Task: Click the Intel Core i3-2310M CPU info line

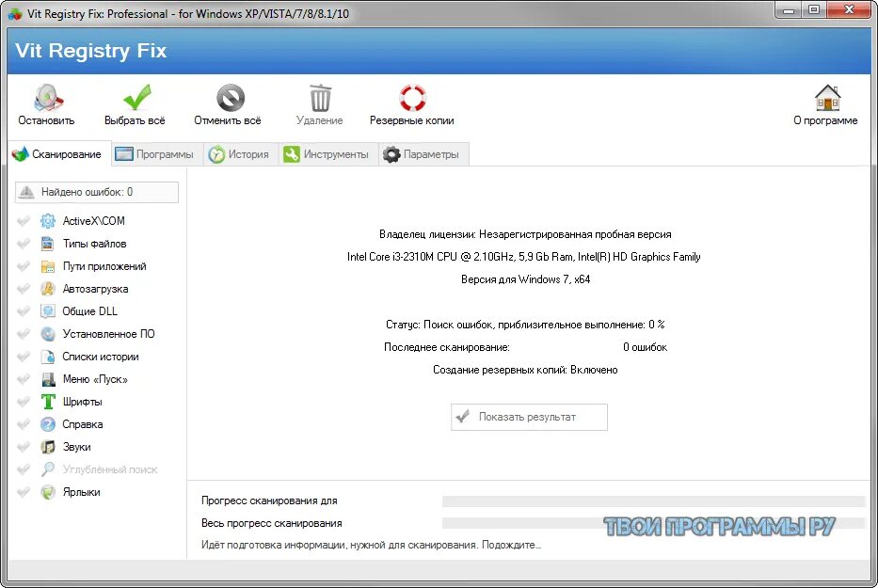Action: [523, 257]
